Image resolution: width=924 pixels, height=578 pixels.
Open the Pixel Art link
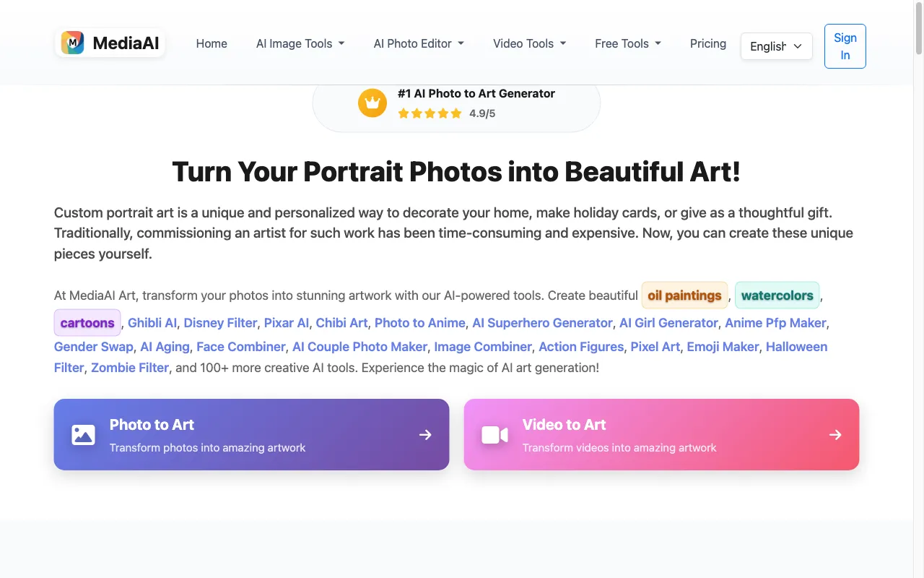point(655,347)
